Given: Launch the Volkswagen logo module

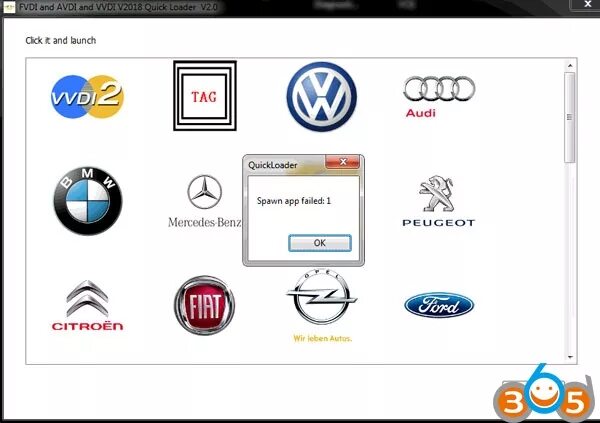Looking at the screenshot, I should [x=321, y=96].
